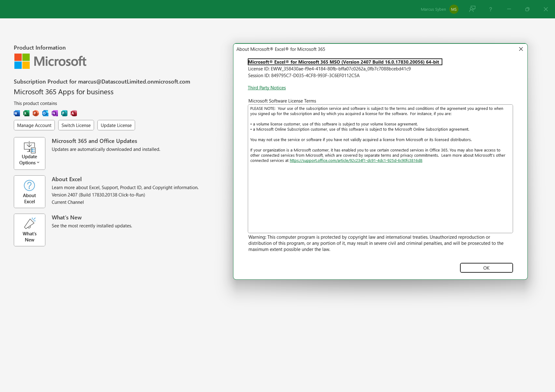Click the Help question mark icon
The height and width of the screenshot is (392, 555).
tap(490, 9)
